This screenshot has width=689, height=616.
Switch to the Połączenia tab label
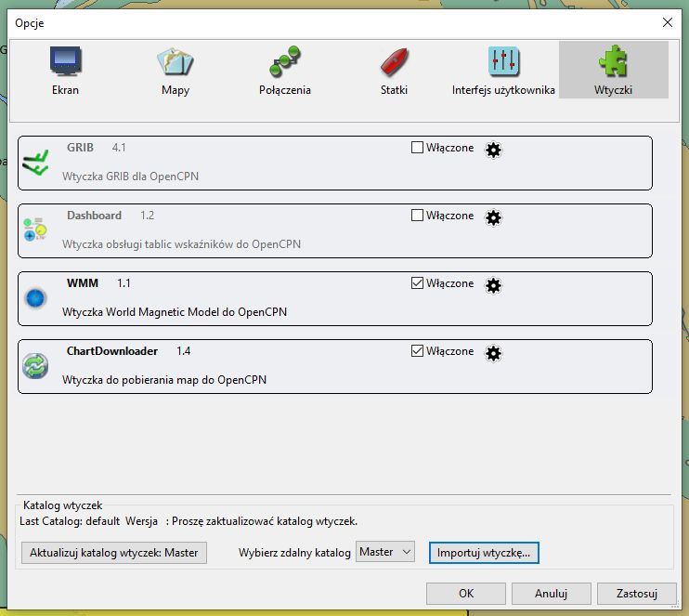coord(285,90)
